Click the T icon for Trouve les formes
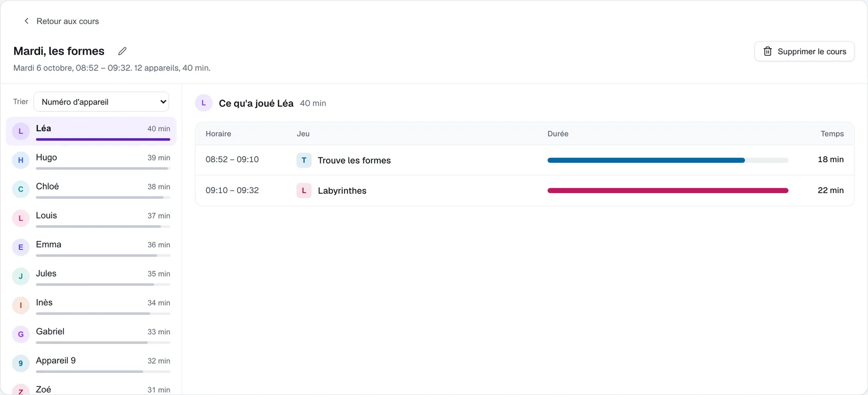868x395 pixels. (304, 160)
